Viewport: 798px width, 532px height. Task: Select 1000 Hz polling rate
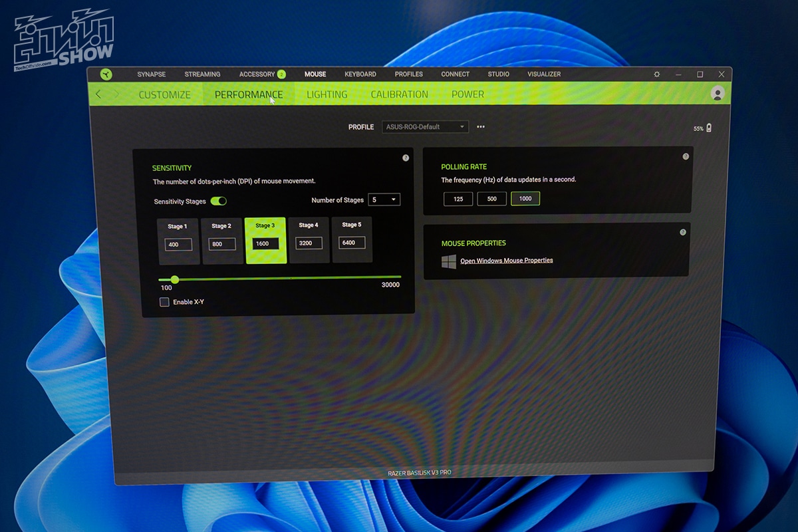(525, 199)
